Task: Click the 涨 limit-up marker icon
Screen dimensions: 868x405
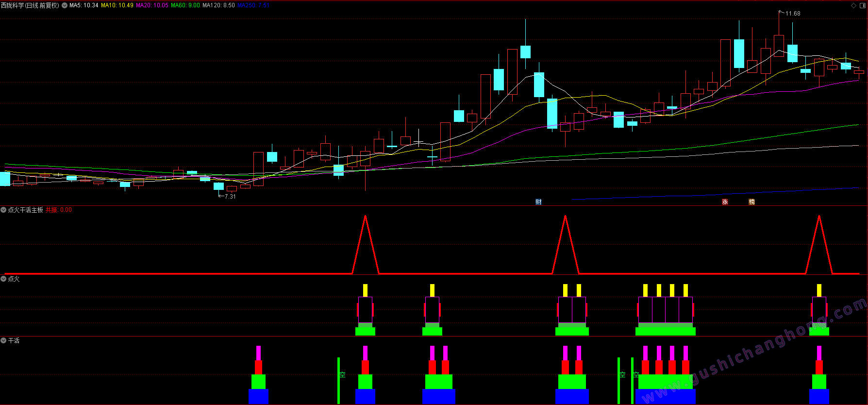Action: click(725, 202)
